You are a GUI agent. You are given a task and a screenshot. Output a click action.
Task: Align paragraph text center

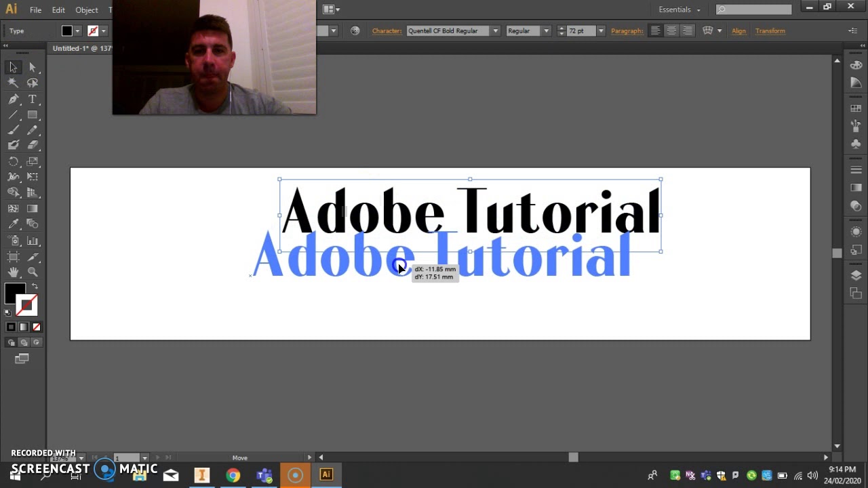pyautogui.click(x=671, y=30)
